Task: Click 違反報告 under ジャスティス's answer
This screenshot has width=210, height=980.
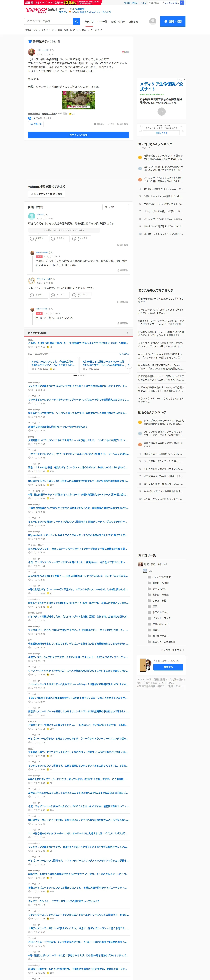Action: point(122,302)
